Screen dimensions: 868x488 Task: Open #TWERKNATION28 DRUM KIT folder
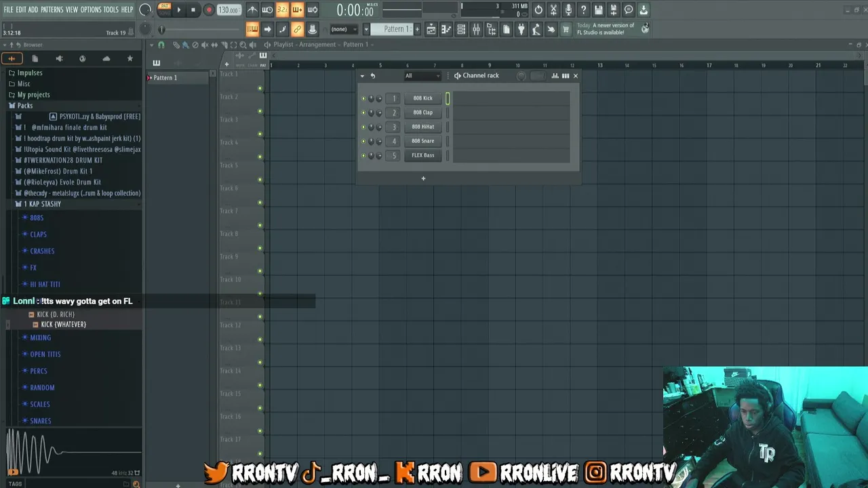(62, 160)
